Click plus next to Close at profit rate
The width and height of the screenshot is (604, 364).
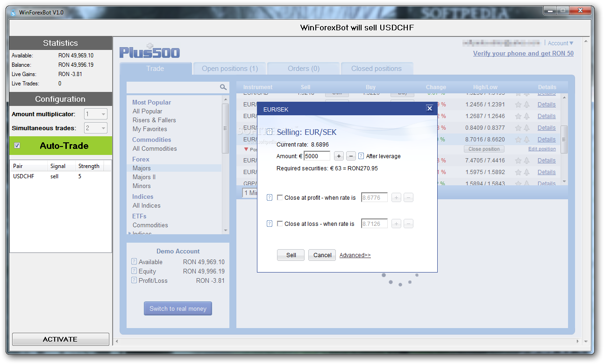tap(396, 198)
